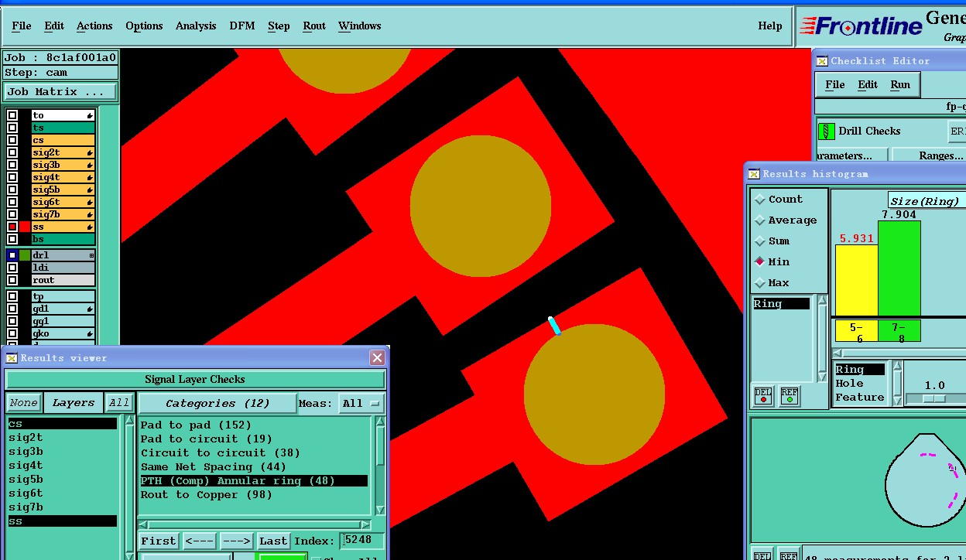This screenshot has height=560, width=966.
Task: Click feather marker icon on 'sig6t' layer
Action: point(90,202)
